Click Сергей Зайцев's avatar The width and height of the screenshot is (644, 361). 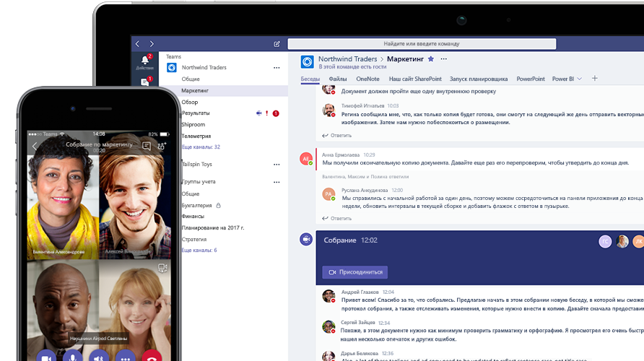click(328, 326)
